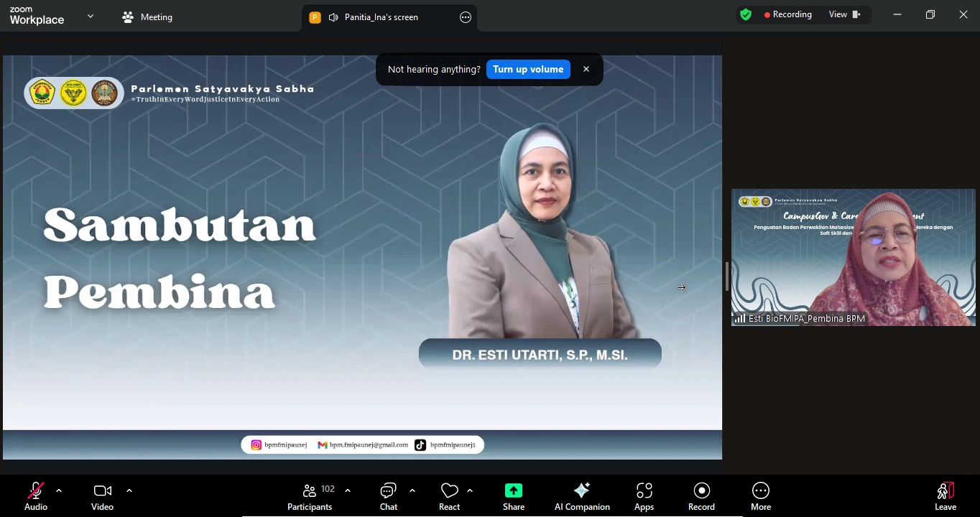Click the Record button icon

click(701, 490)
